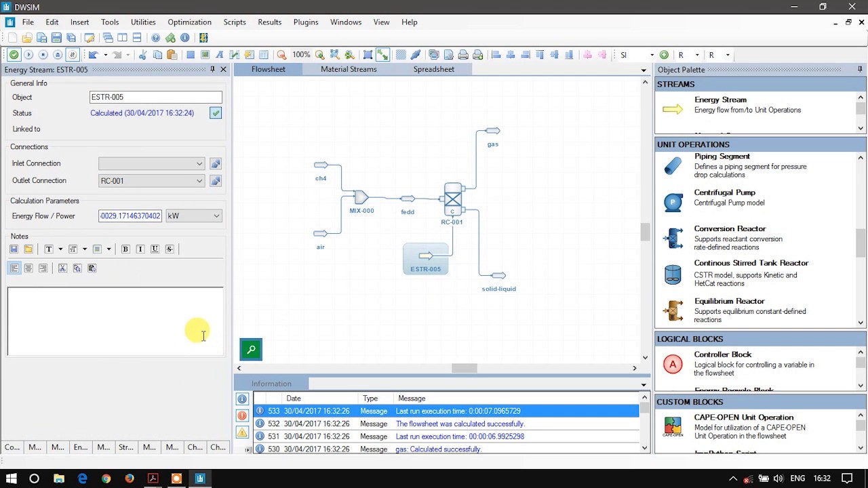The width and height of the screenshot is (868, 488).
Task: Toggle center text alignment in Notes
Action: coord(28,268)
